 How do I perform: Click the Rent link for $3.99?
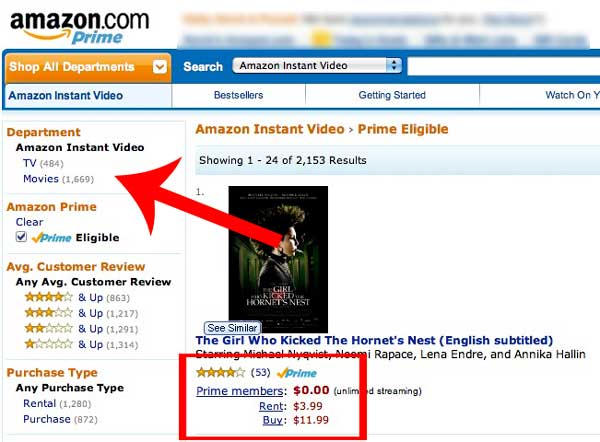(271, 406)
